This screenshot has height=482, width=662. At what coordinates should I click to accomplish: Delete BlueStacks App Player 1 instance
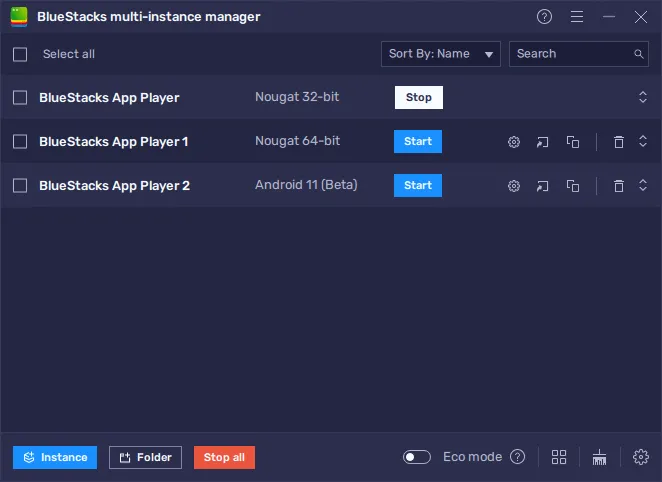click(x=618, y=142)
